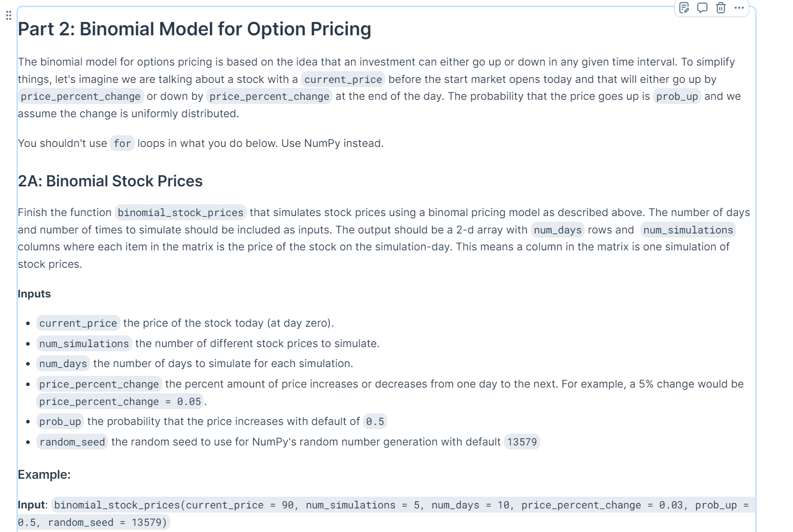Click the trash icon to delete the cell

(x=720, y=8)
